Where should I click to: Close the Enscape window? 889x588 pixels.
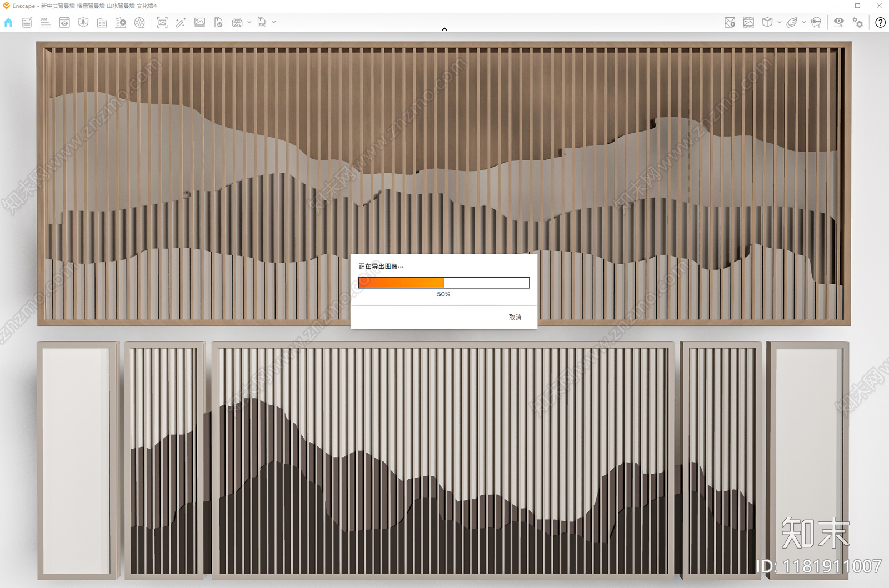(x=879, y=6)
